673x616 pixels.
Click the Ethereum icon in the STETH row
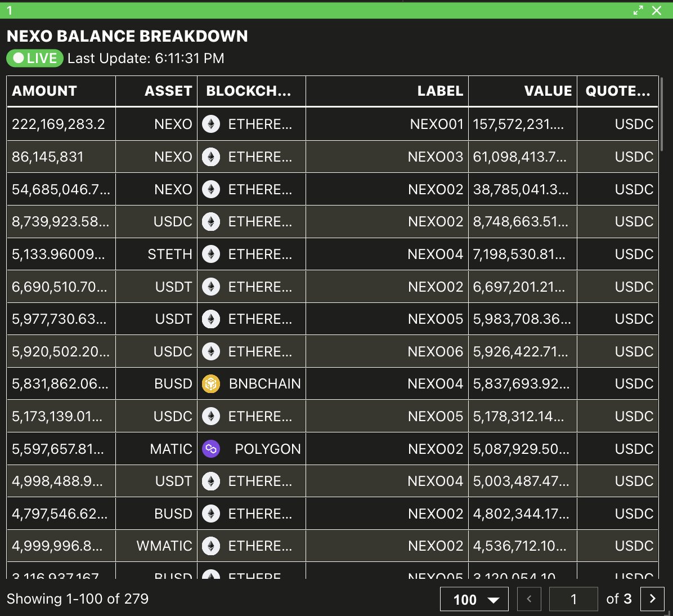[x=211, y=255]
